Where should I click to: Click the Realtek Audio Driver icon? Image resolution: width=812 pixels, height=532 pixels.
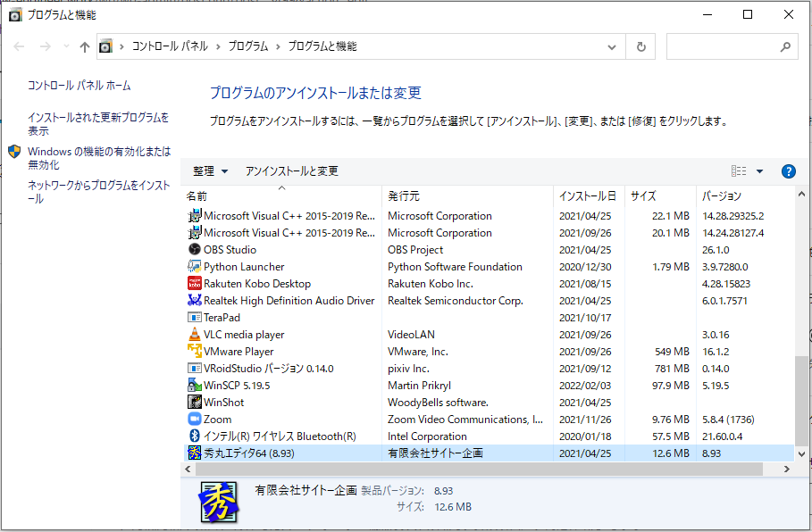pos(194,300)
